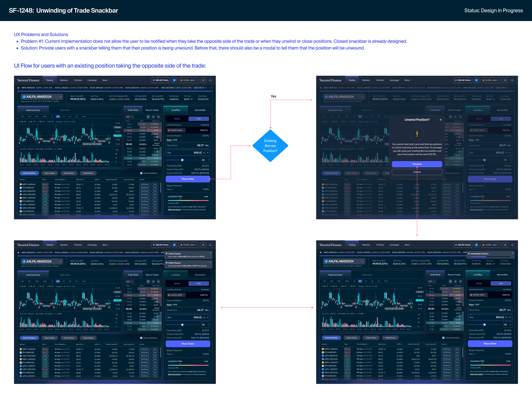Open 0.01 dropdown on Unwinding Position snackbar screen
This screenshot has width=532, height=409.
pyautogui.click(x=432, y=281)
